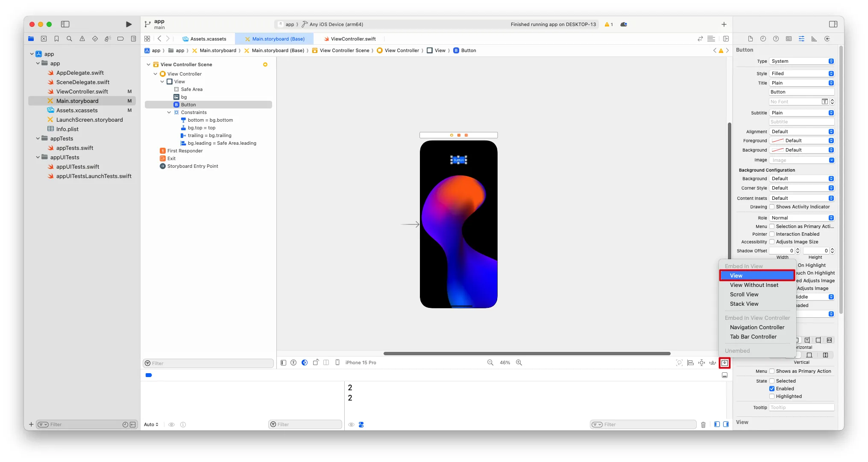Choose Stack View from embed menu
The width and height of the screenshot is (868, 462).
(744, 304)
